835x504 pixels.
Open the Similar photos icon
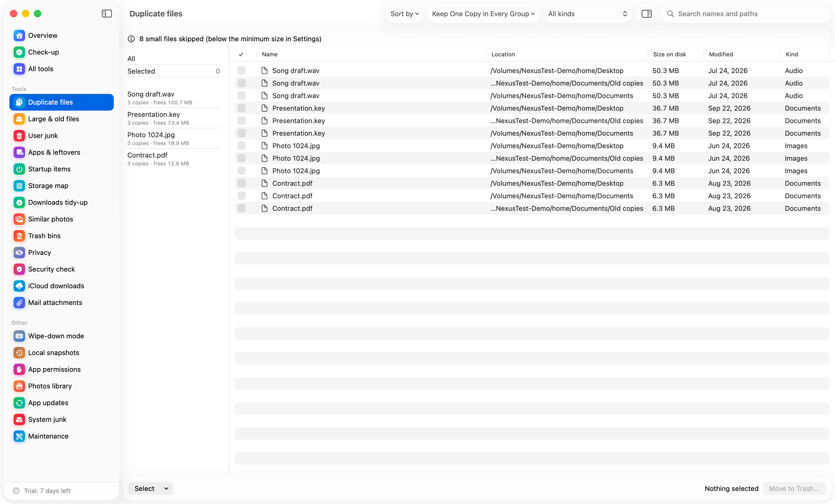pyautogui.click(x=19, y=219)
